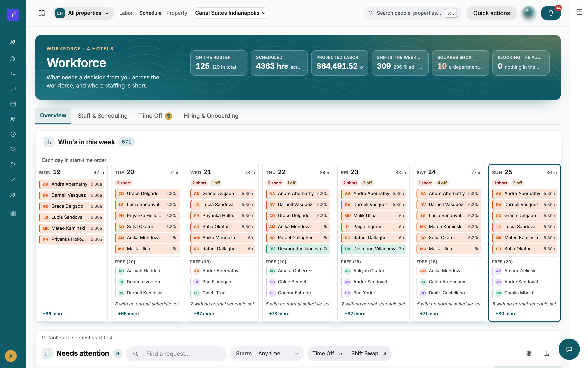Click chart icon beside Who's in this week
This screenshot has height=368, width=588.
point(49,142)
